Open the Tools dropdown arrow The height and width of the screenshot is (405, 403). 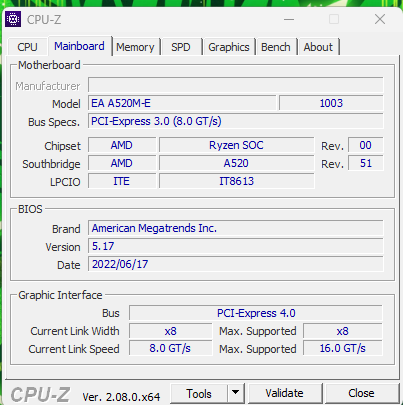(236, 393)
